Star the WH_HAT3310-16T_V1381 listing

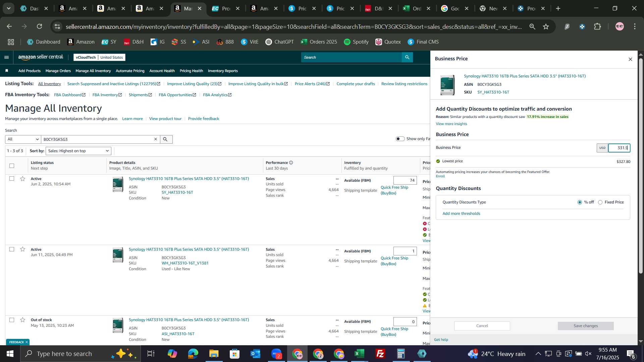tap(22, 249)
